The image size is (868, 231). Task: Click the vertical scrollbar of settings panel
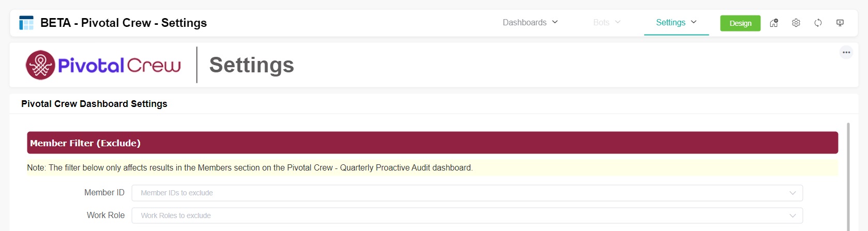[x=848, y=176]
